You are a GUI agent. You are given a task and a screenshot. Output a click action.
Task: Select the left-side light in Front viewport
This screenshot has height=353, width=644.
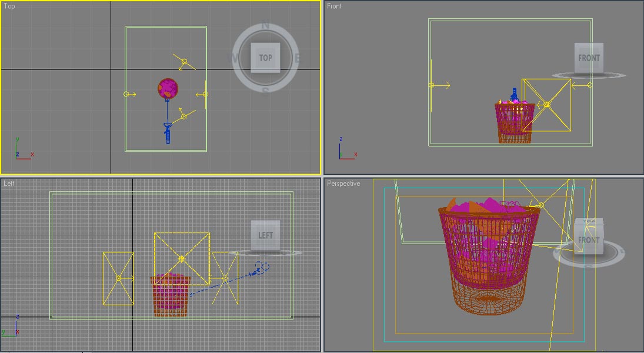432,85
